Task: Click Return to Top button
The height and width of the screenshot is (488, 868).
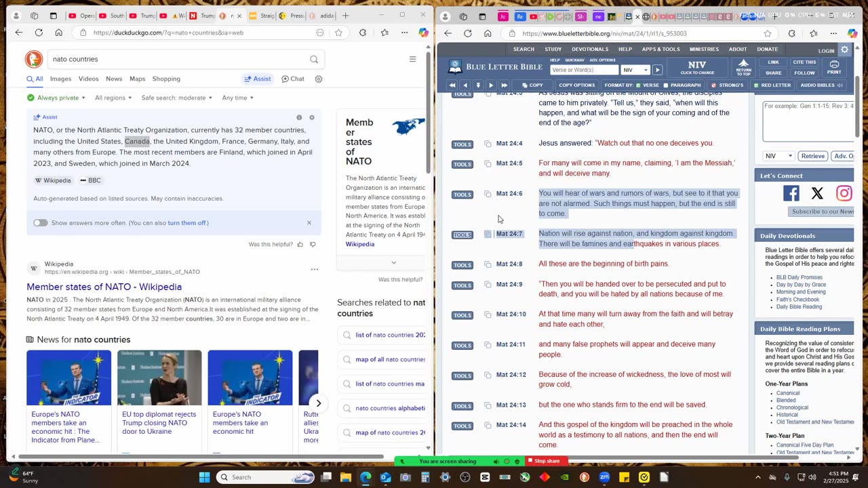Action: 744,67
